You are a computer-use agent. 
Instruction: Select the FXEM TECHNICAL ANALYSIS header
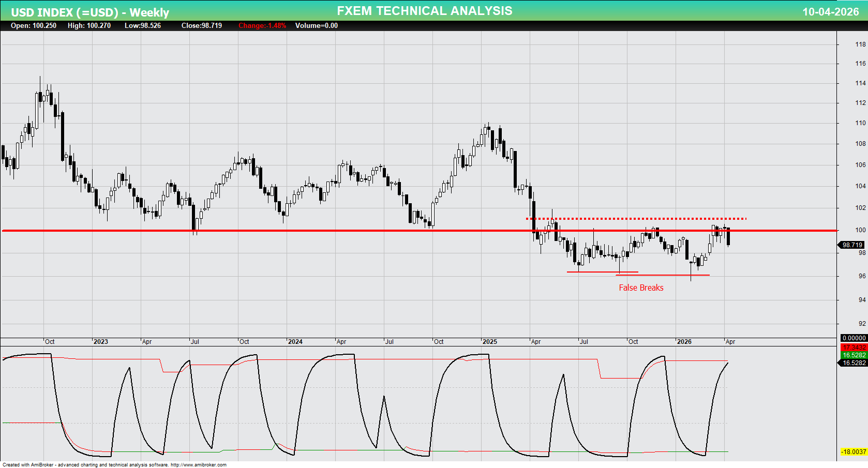(x=424, y=10)
